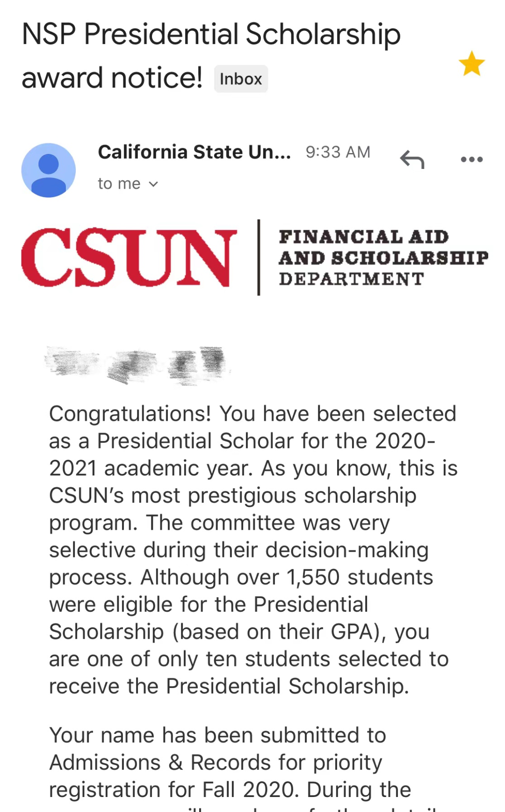Open the three-dot more options menu
The image size is (505, 812).
[x=471, y=160]
